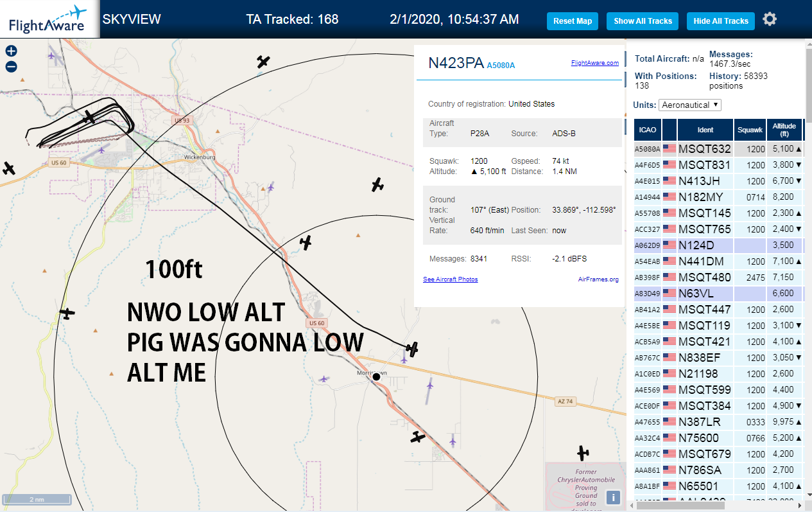
Task: Select the MSQT632 aircraft row
Action: point(718,149)
